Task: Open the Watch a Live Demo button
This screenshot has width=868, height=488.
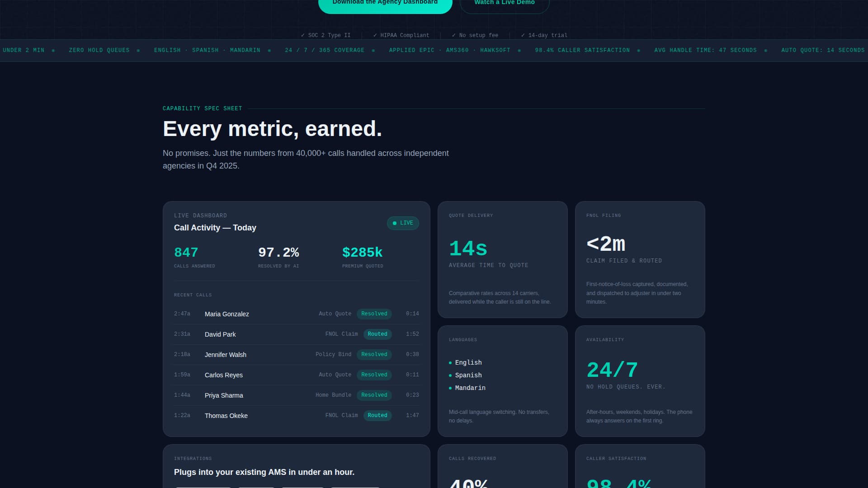Action: pos(505,4)
